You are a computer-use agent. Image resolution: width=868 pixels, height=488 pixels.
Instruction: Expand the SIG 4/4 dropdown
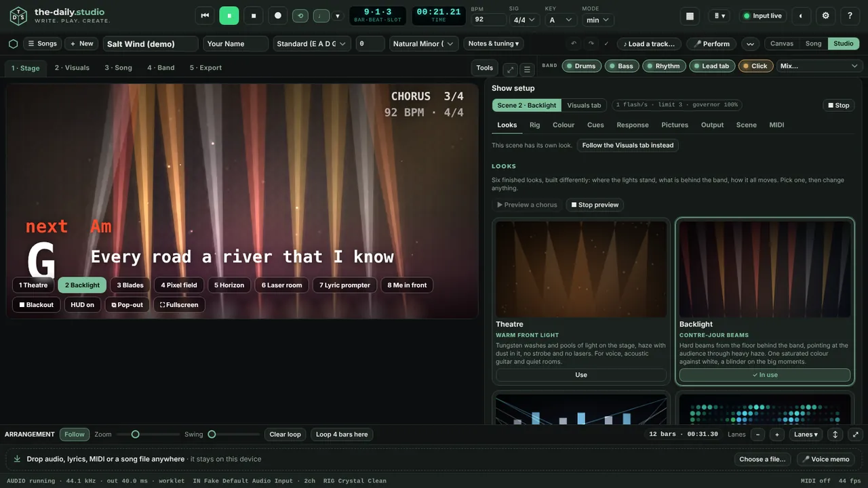tap(524, 20)
